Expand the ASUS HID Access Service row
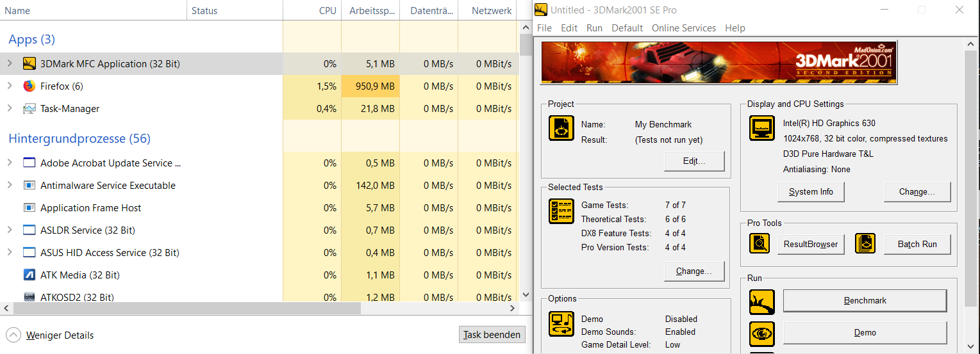980x354 pixels. (10, 252)
